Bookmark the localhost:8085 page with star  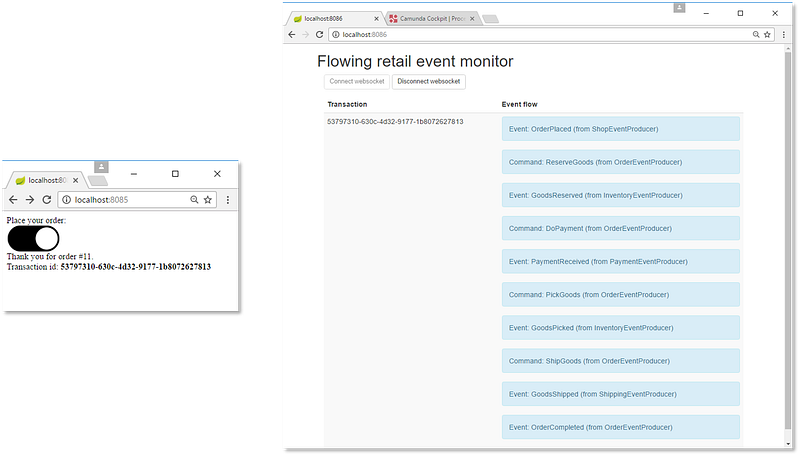208,200
